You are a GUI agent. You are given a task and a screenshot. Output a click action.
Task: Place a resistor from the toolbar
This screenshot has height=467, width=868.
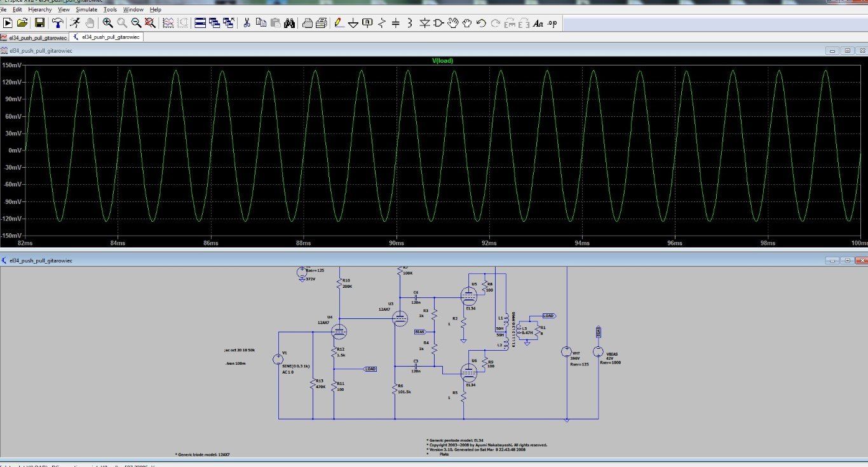coord(381,23)
